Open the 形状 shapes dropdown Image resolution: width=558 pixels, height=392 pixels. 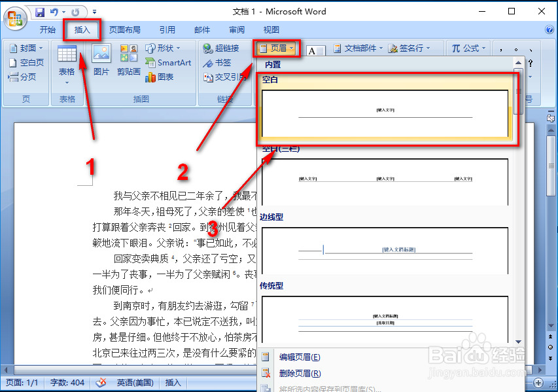pyautogui.click(x=166, y=47)
